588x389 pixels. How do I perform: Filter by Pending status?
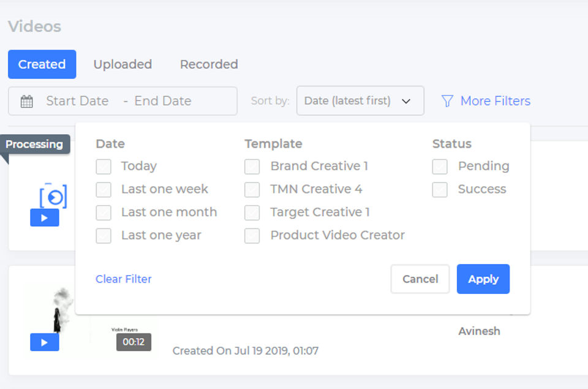click(440, 167)
